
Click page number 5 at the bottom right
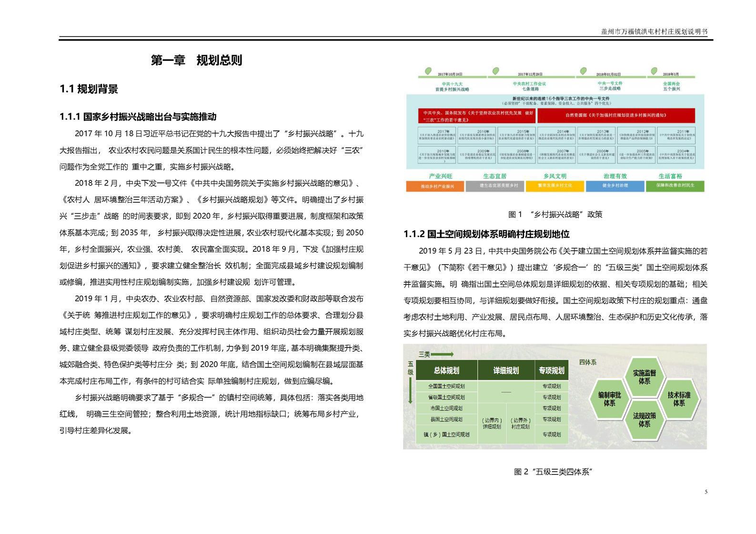coord(706,492)
